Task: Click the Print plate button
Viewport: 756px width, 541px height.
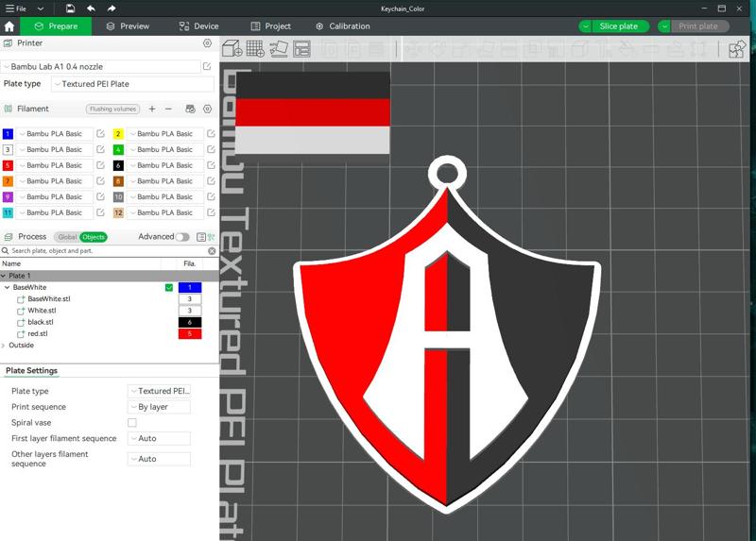Action: click(x=698, y=26)
